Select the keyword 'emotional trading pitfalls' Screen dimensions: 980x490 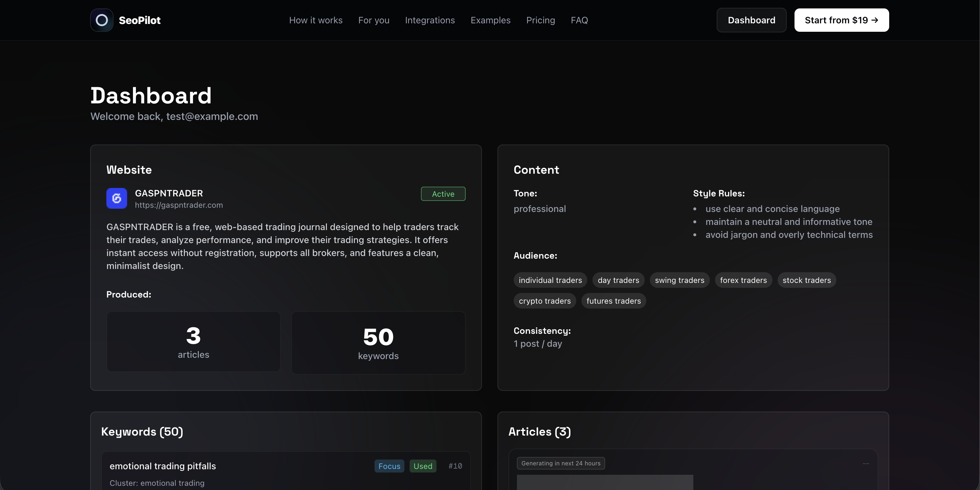tap(162, 466)
